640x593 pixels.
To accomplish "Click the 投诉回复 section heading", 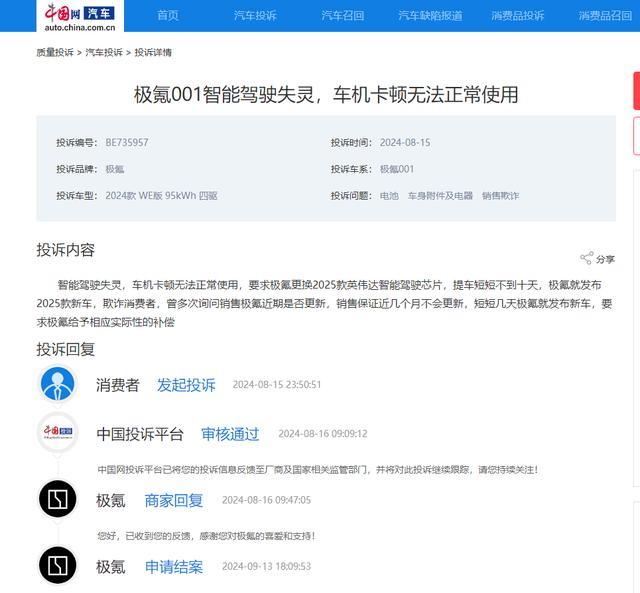I will [x=65, y=349].
